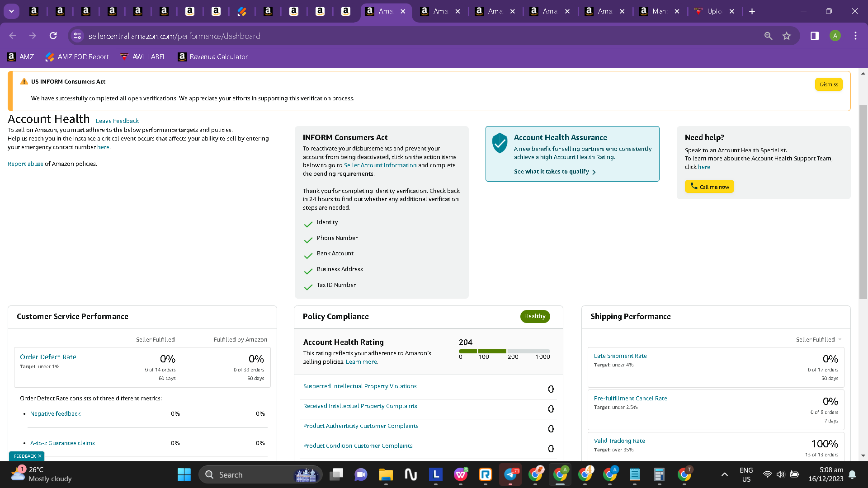Show hidden system tray icons
868x488 pixels.
point(725,474)
